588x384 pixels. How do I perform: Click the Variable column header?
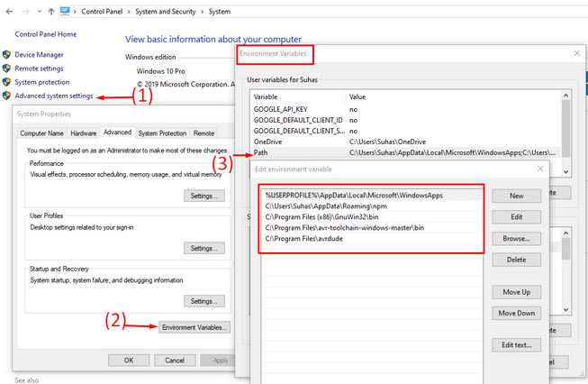pyautogui.click(x=298, y=96)
